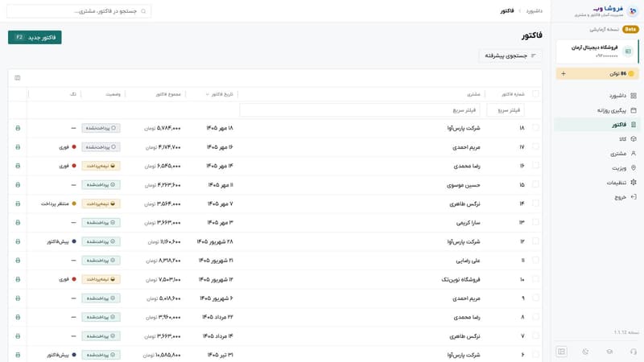Select the checkbox for invoice 14 of نرگس طاهری
The width and height of the screenshot is (644, 362).
[535, 204]
